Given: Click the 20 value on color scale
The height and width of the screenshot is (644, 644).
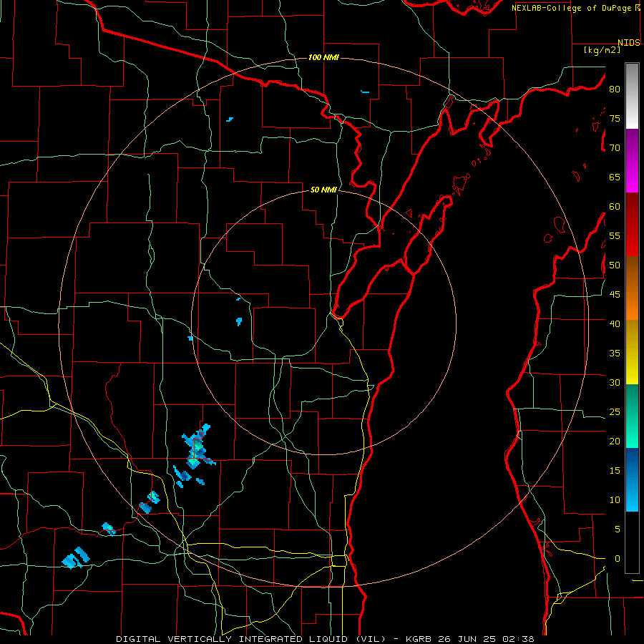Looking at the screenshot, I should 615,441.
